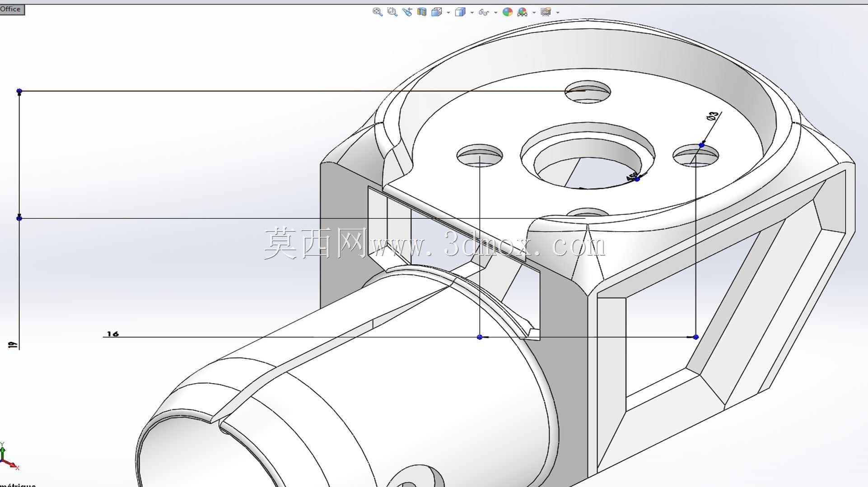The width and height of the screenshot is (868, 487).
Task: Toggle the Section View tool
Action: (422, 12)
